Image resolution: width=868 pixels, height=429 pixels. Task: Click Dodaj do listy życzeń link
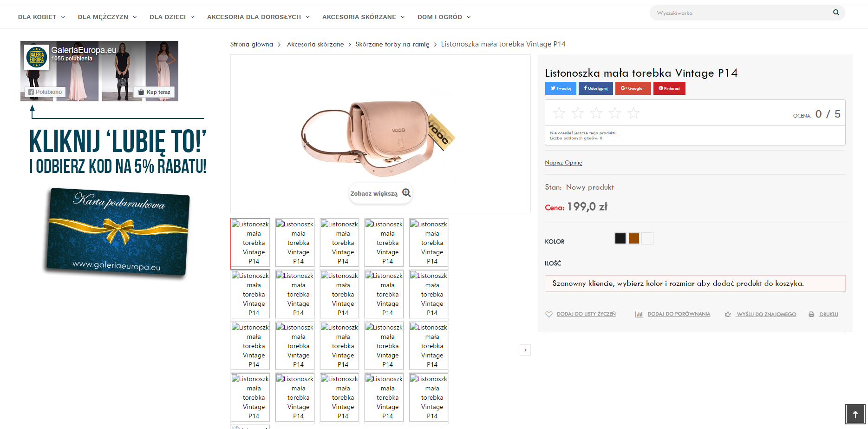click(586, 314)
